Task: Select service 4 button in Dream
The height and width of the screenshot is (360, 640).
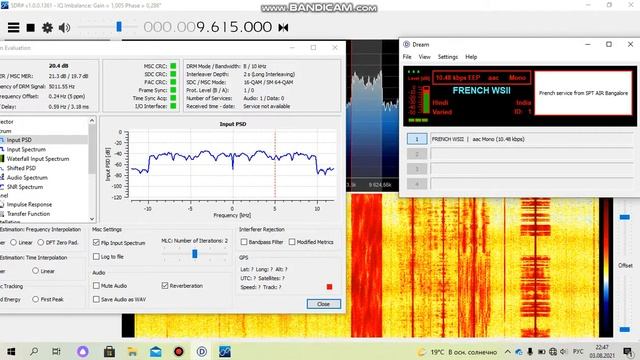Action: (417, 184)
